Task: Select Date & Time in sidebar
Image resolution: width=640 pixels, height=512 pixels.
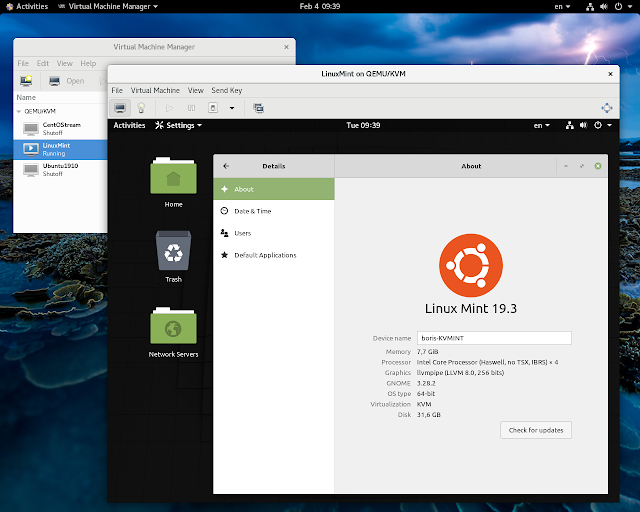Action: (x=273, y=211)
